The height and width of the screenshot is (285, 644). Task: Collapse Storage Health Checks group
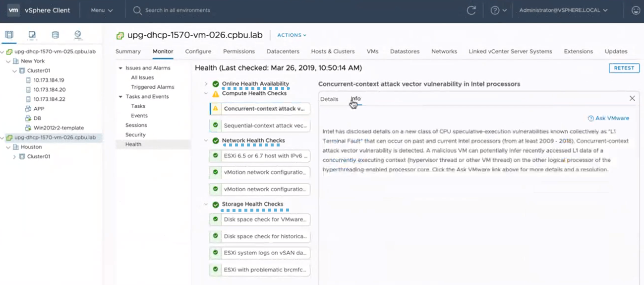[206, 204]
